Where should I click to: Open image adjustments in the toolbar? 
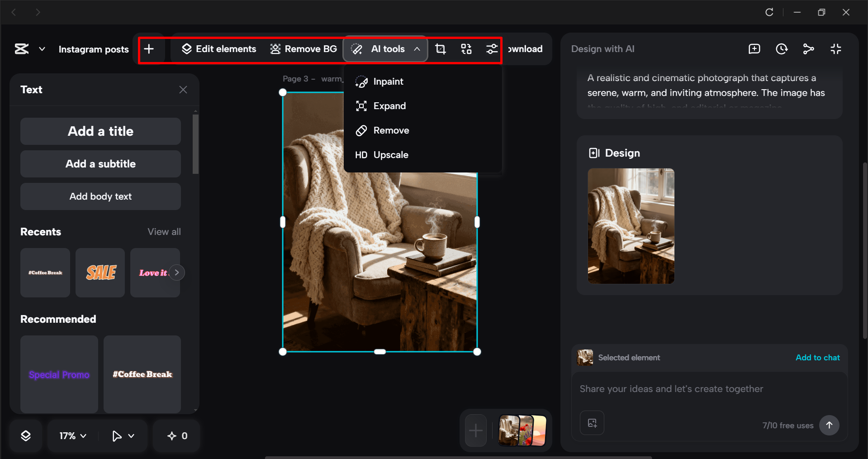pos(492,49)
